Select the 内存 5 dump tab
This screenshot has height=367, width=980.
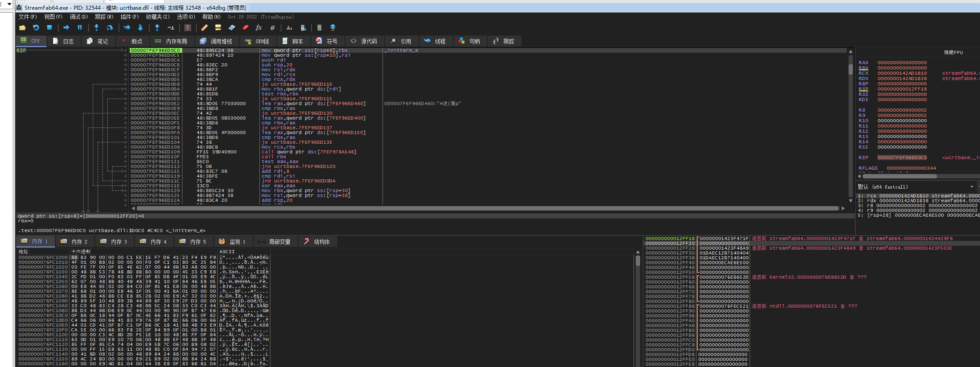click(x=193, y=241)
